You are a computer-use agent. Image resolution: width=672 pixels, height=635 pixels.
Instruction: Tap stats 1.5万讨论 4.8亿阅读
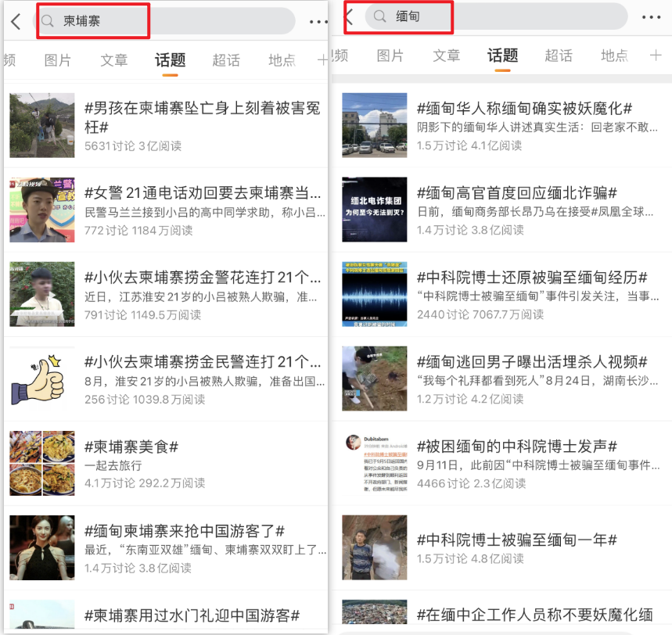click(x=470, y=558)
